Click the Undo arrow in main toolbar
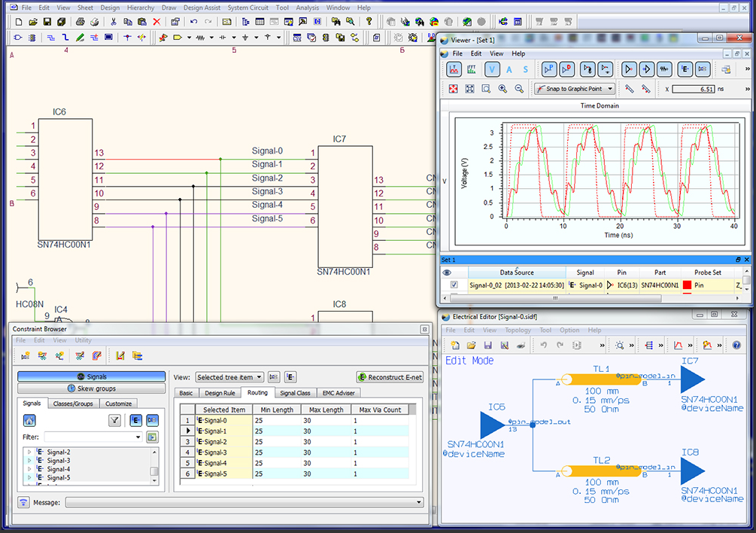Image resolution: width=756 pixels, height=533 pixels. tap(194, 22)
